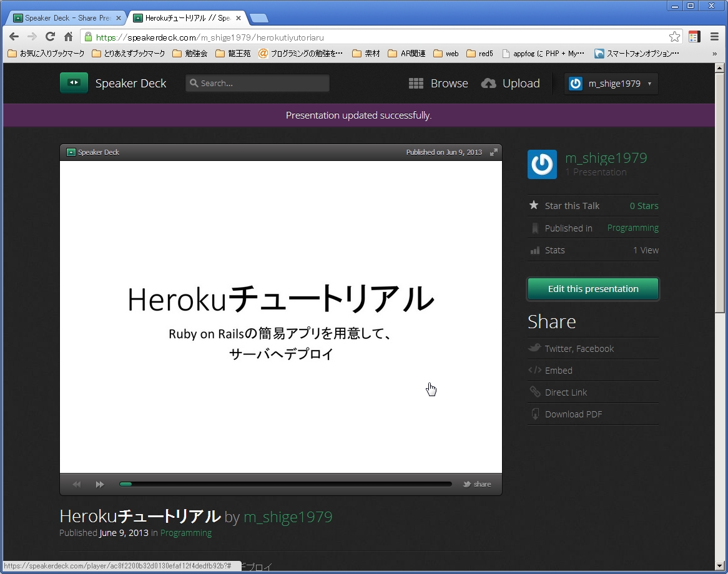Click the Twitter bird icon in player
The width and height of the screenshot is (728, 574).
pyautogui.click(x=467, y=484)
